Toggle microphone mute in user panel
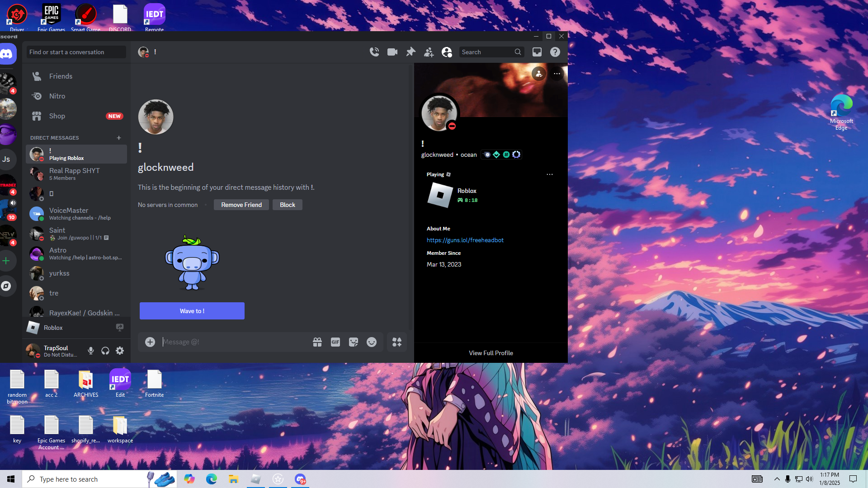The width and height of the screenshot is (868, 488). (x=91, y=351)
